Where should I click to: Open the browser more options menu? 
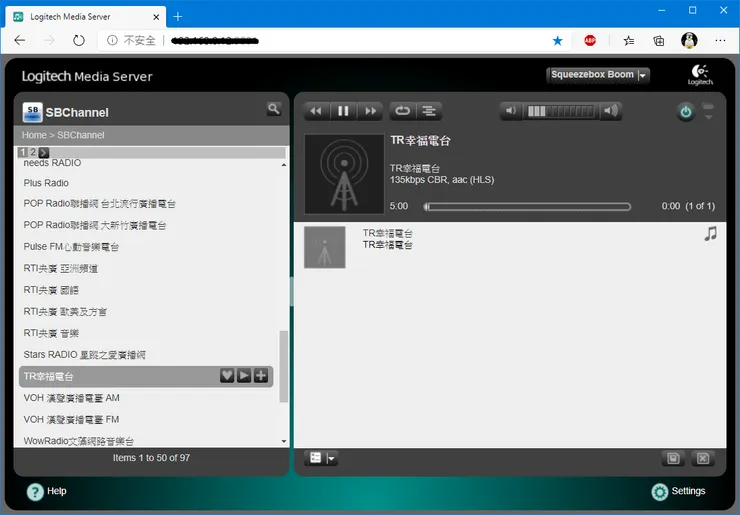720,41
